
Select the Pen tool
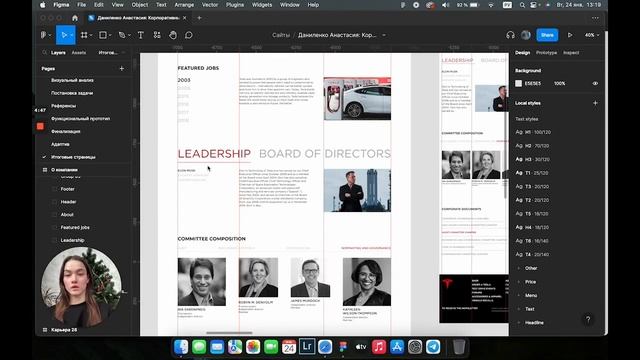[x=122, y=35]
